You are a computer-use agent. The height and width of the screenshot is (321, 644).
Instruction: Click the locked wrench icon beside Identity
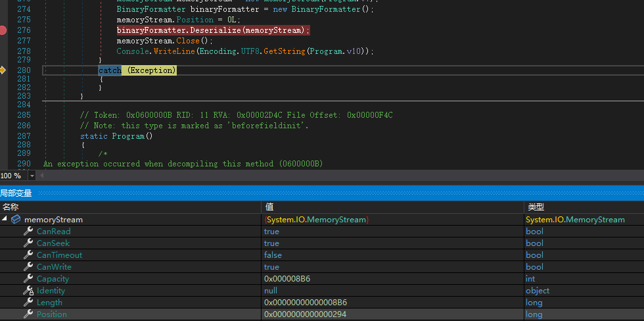tap(28, 291)
